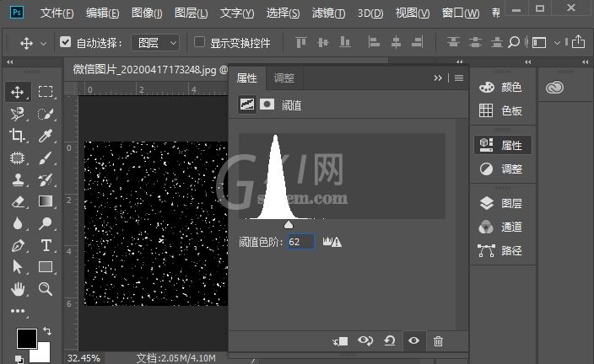Select the Patch healing tool
The height and width of the screenshot is (364, 594).
tap(18, 158)
